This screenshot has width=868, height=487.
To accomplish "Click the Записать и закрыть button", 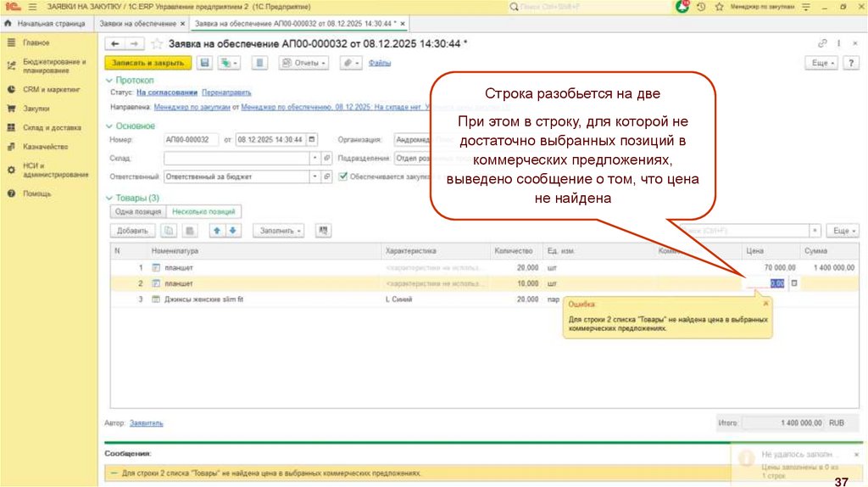I will [147, 63].
